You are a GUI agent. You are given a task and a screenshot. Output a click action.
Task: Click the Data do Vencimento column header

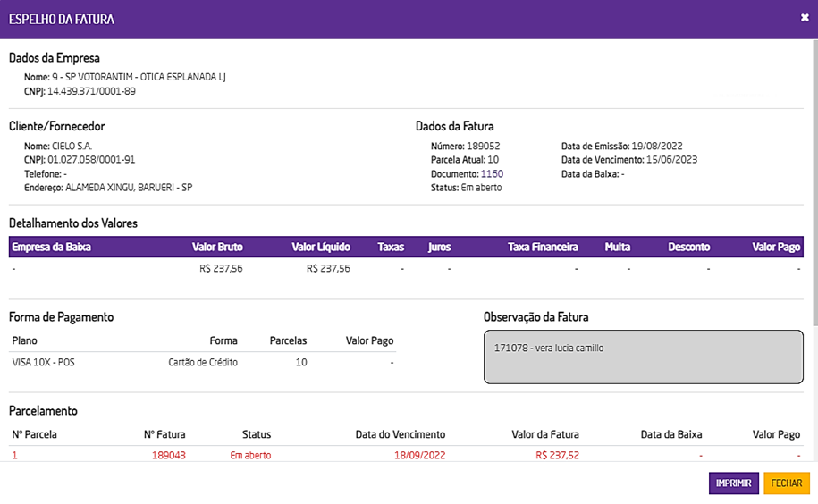400,435
